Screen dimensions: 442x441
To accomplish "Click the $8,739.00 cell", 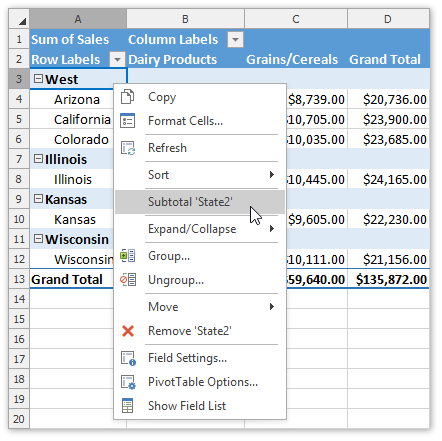I will 317,99.
